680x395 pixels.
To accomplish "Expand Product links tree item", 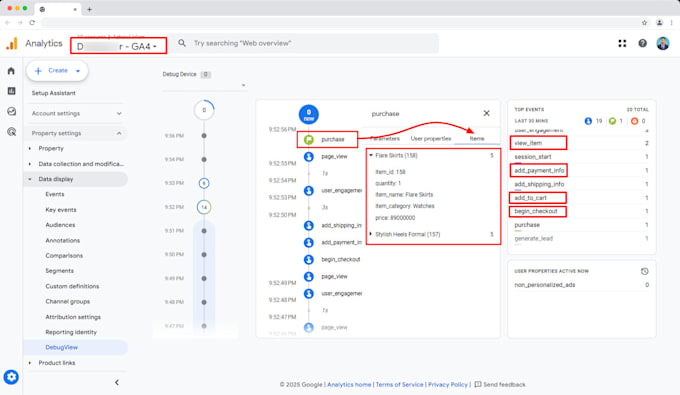I will coord(29,363).
